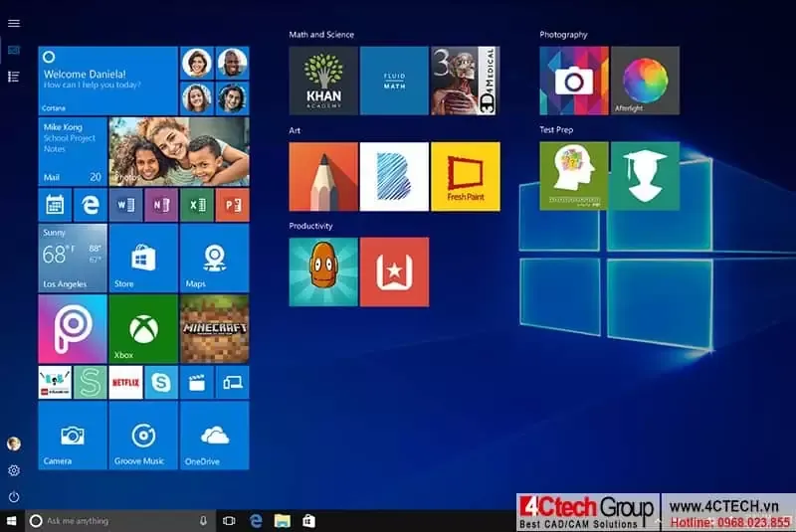Open the Netflix tile
Screen dimensions: 796x532
coord(126,383)
